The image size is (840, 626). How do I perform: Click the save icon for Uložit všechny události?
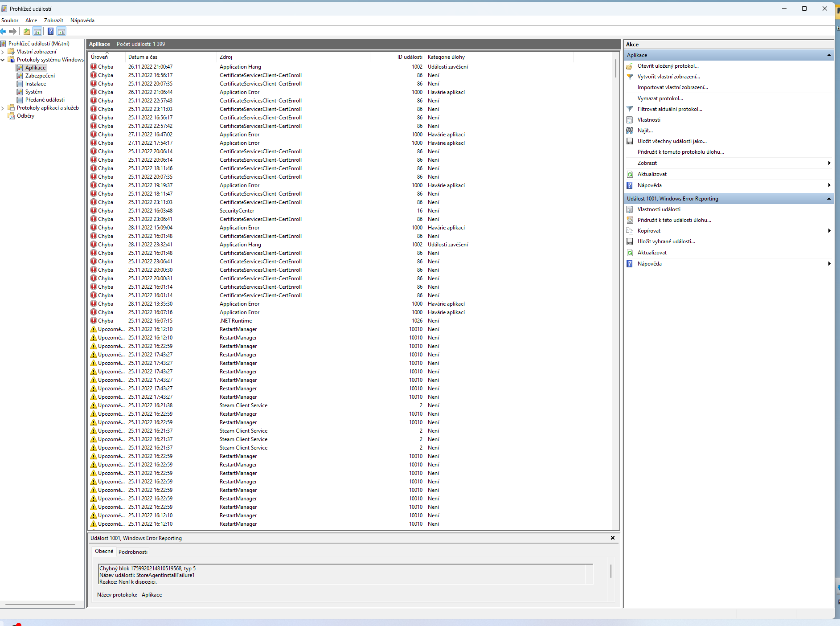[630, 141]
